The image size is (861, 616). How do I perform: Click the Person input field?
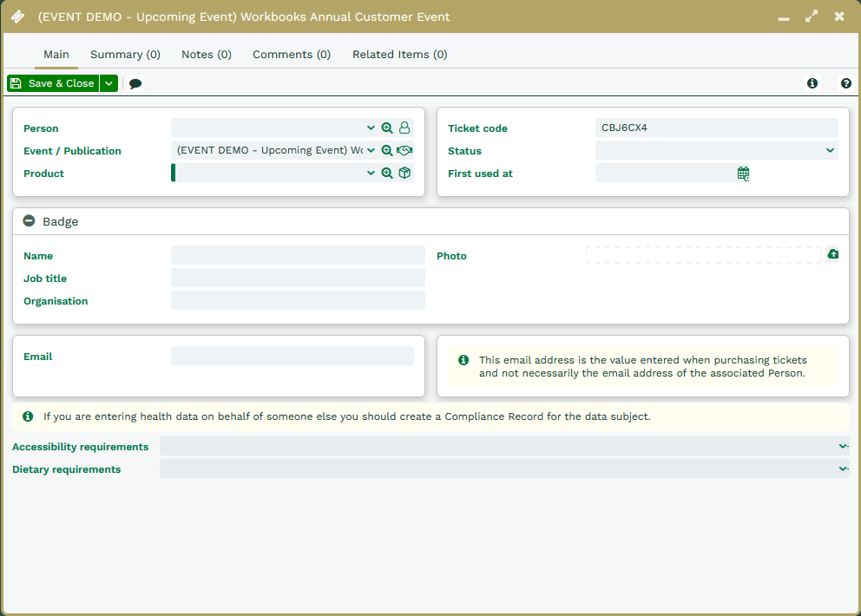tap(267, 128)
